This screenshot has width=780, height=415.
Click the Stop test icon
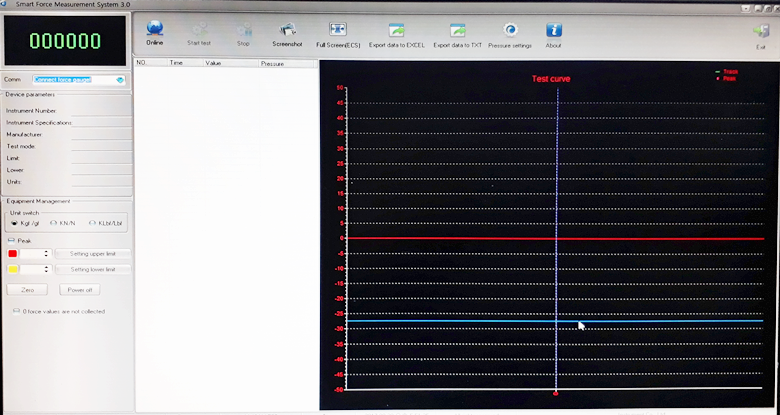[243, 29]
